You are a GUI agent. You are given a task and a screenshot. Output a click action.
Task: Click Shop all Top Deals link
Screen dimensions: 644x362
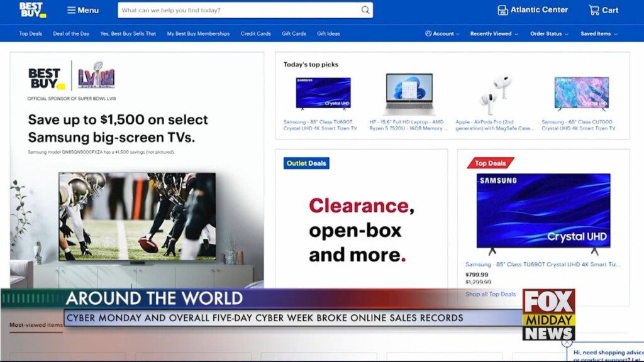tap(491, 294)
